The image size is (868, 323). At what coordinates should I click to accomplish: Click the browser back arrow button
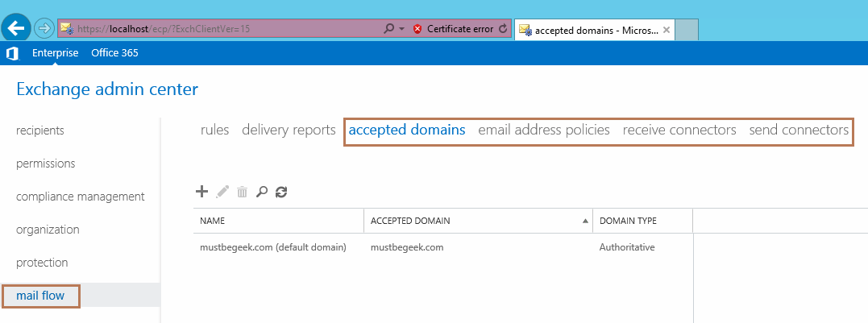pyautogui.click(x=16, y=28)
